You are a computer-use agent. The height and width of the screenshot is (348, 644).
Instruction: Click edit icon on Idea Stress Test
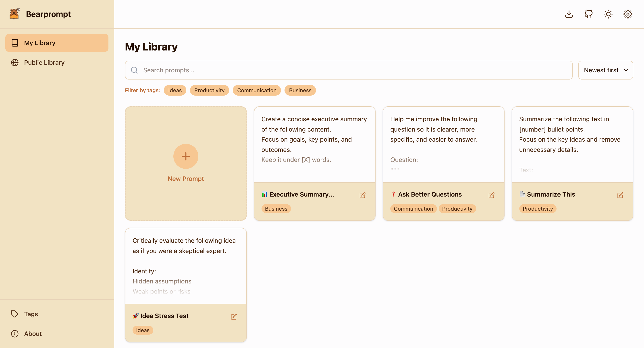coord(233,317)
